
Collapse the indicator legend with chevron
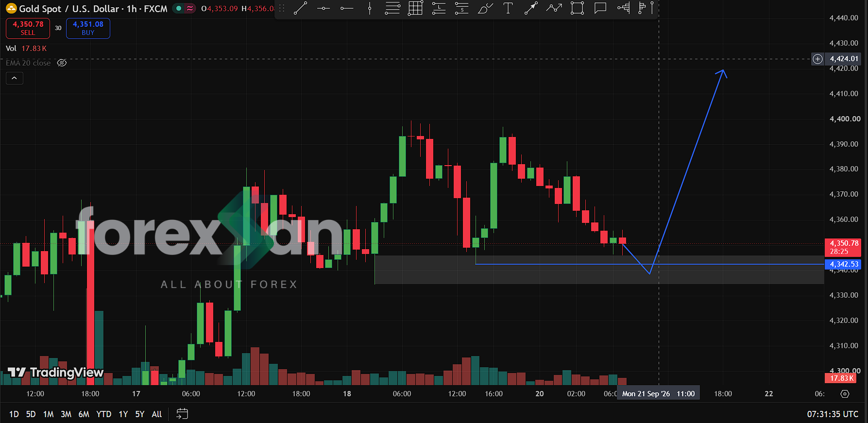(x=15, y=78)
